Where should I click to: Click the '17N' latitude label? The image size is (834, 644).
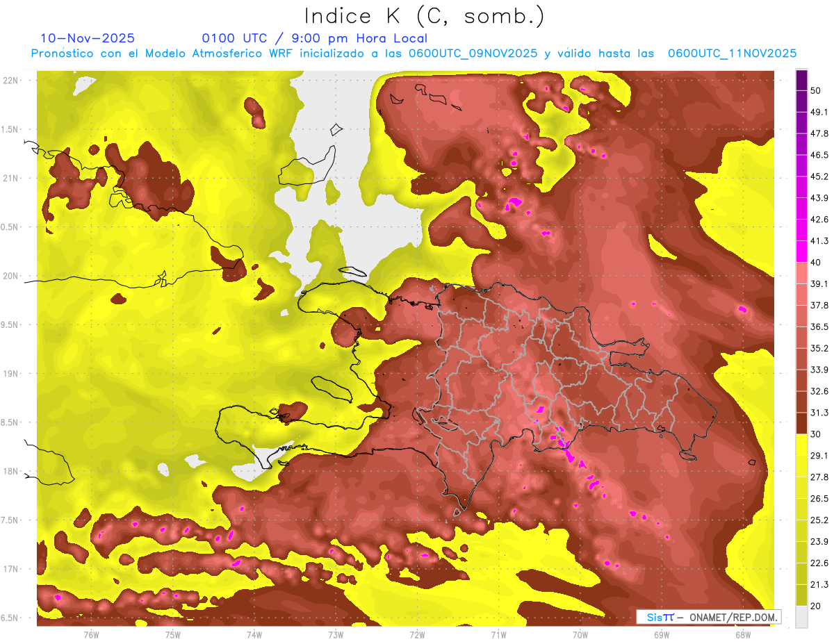click(x=10, y=569)
